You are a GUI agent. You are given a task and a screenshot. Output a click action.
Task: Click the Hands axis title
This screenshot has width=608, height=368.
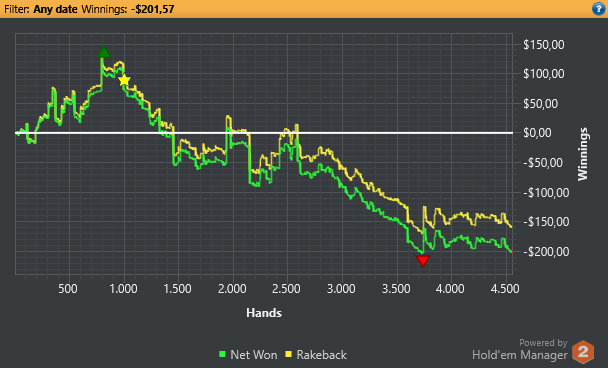(x=264, y=313)
